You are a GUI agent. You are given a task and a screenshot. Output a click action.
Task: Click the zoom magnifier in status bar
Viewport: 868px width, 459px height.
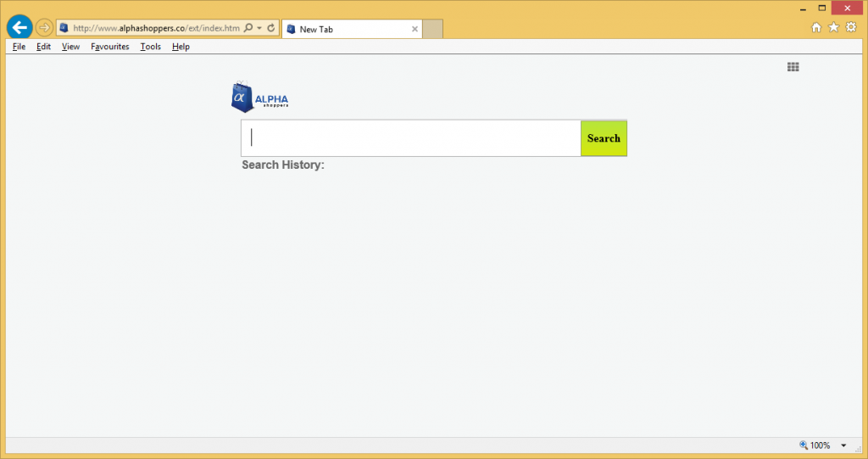pyautogui.click(x=804, y=445)
